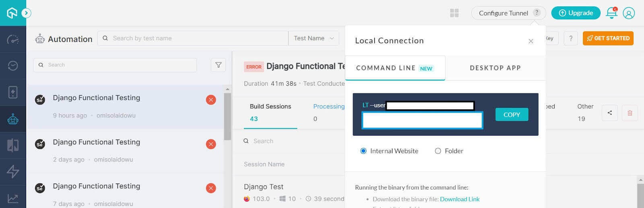Select the build from 7 days ago

click(x=125, y=191)
